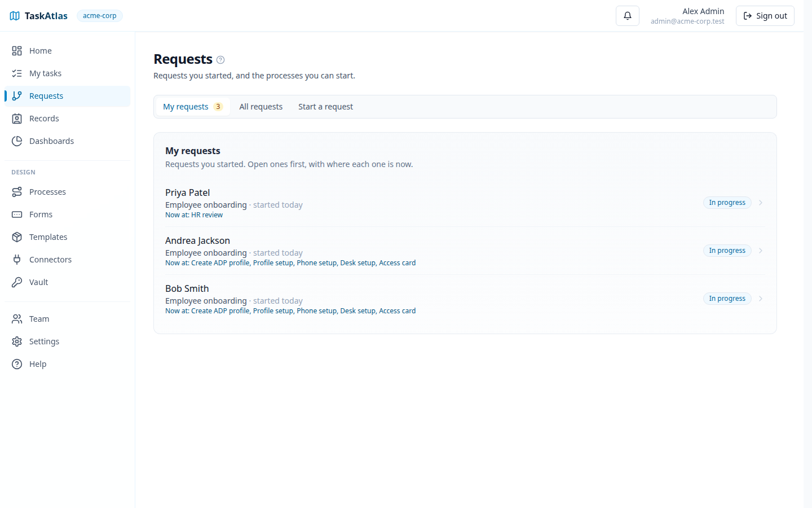
Task: Switch to the My requests tab
Action: (193, 107)
